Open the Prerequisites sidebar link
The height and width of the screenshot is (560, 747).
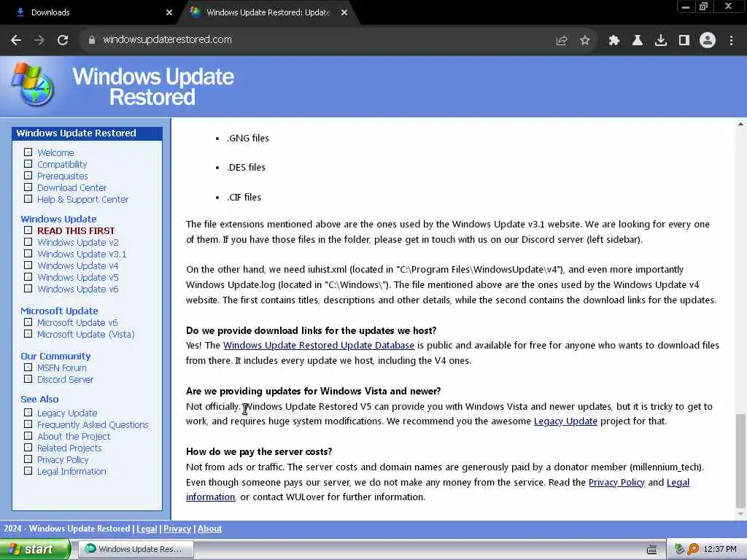pyautogui.click(x=63, y=176)
